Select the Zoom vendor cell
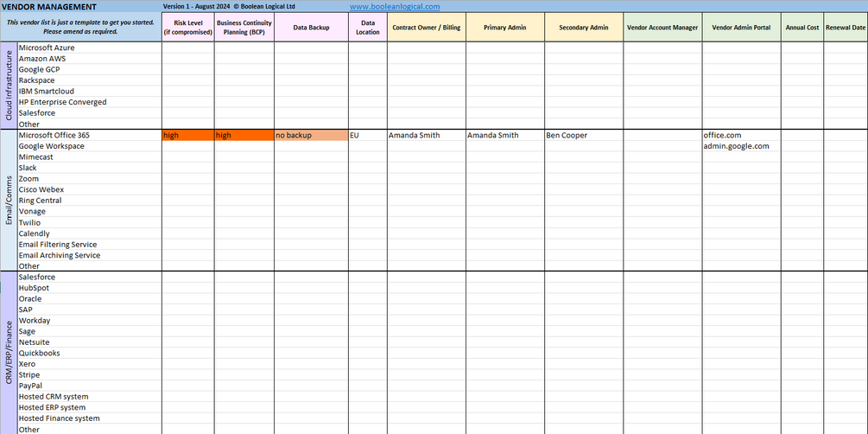The width and height of the screenshot is (868, 434). pos(90,178)
